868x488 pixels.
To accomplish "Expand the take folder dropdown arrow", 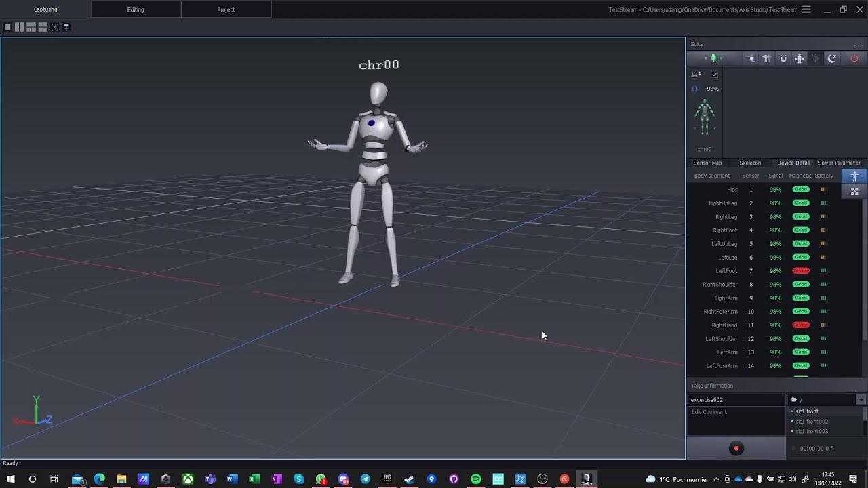I will click(861, 400).
